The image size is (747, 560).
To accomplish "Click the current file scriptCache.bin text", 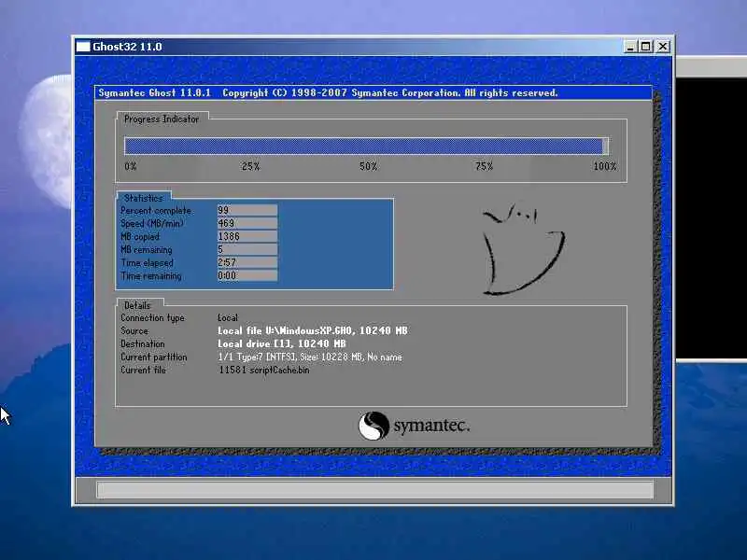I will pyautogui.click(x=264, y=370).
